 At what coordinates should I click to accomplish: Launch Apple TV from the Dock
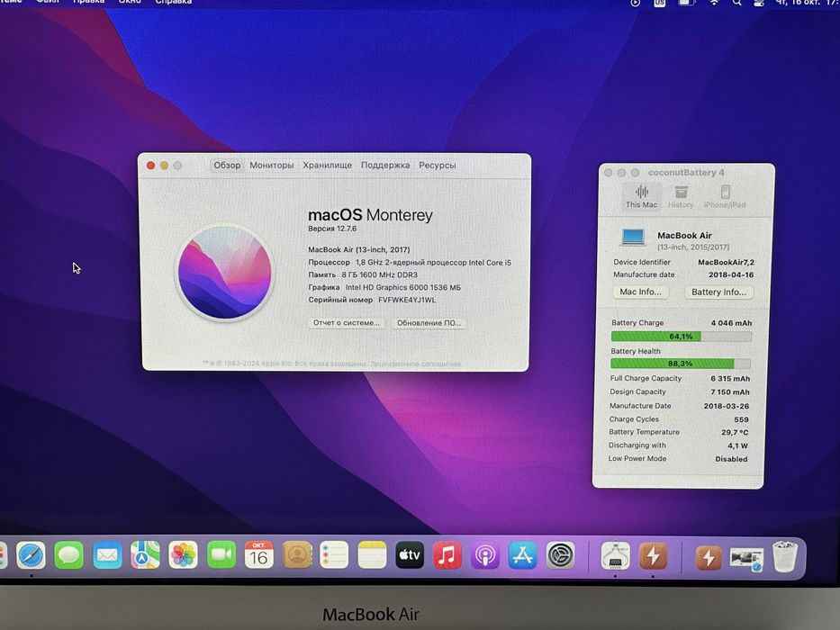coord(410,555)
